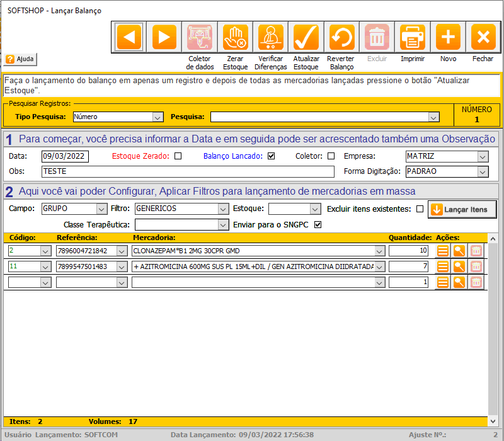Uncheck the Balanço Lançado checkbox
This screenshot has width=504, height=441.
[272, 156]
